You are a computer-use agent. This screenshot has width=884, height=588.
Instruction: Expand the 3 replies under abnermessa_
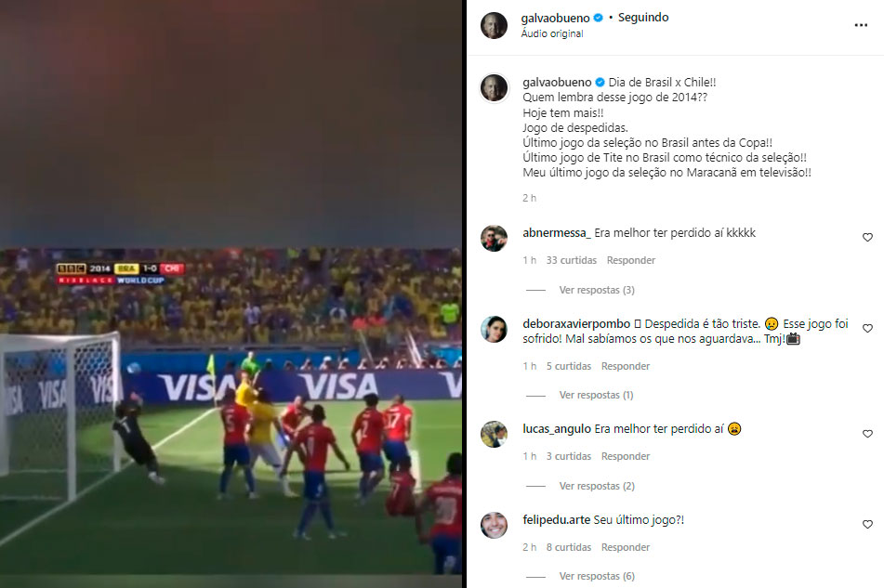(597, 290)
